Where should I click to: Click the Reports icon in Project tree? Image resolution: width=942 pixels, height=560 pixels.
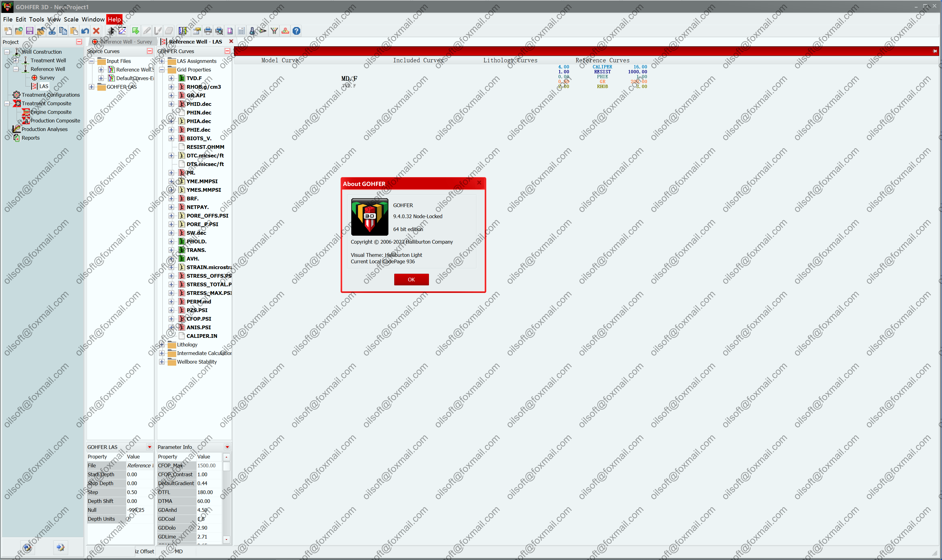pyautogui.click(x=17, y=138)
